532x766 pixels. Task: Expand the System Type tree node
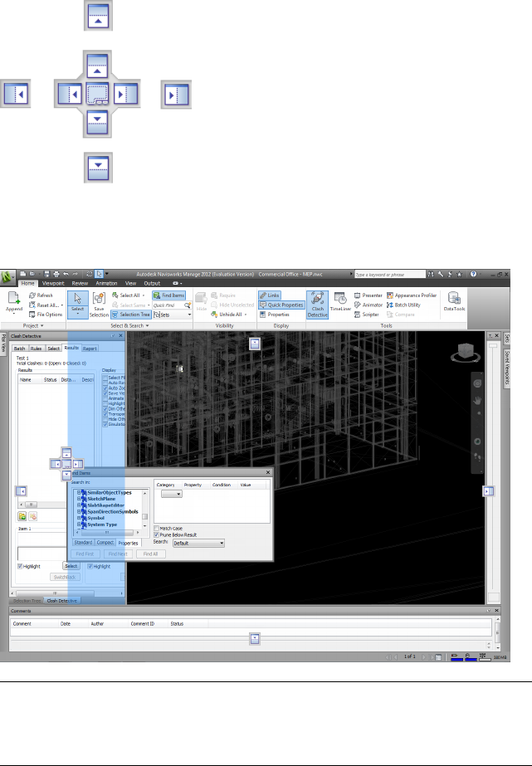(x=79, y=524)
